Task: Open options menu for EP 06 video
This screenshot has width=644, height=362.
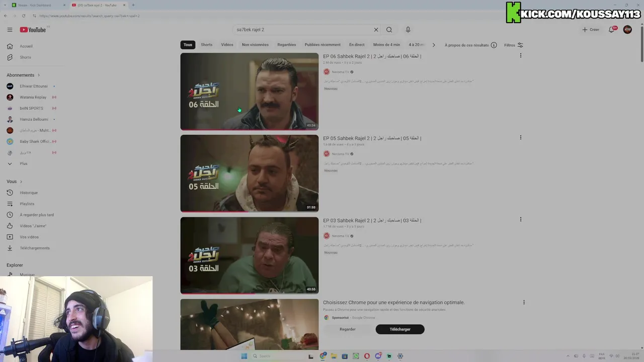Action: (x=521, y=55)
